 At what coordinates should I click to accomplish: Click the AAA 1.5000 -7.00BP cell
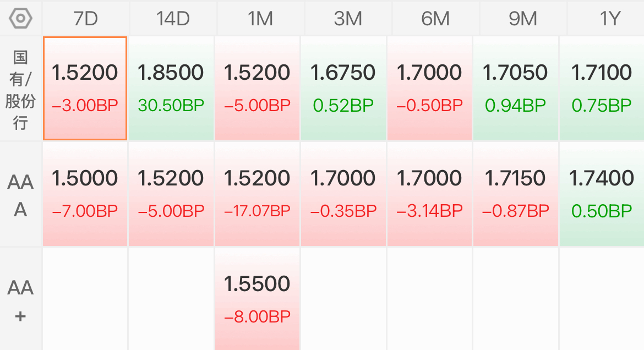[x=85, y=194]
